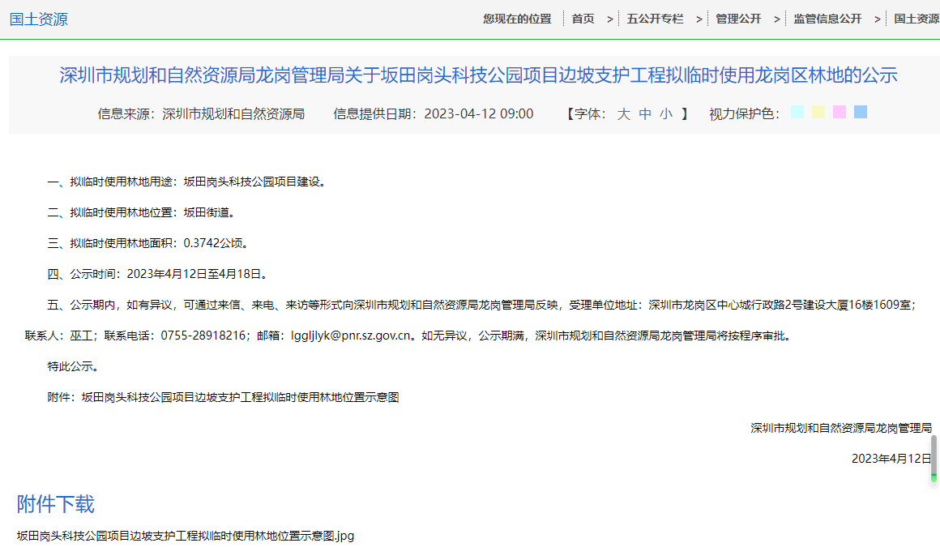Set font size to 大 (large)
This screenshot has height=560, width=940.
tap(623, 114)
